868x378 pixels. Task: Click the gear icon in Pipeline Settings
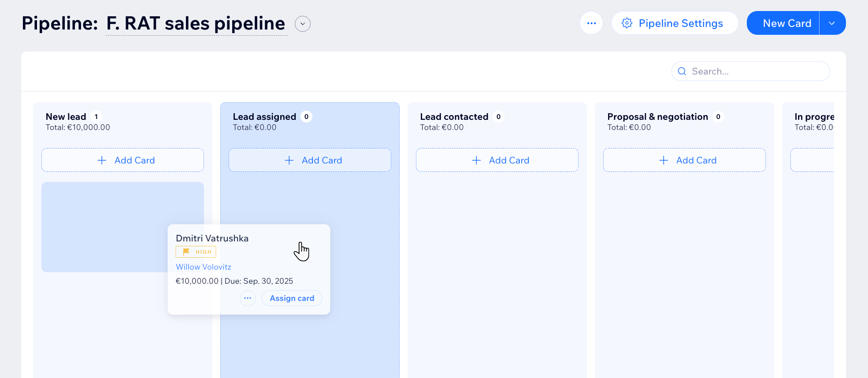tap(627, 23)
